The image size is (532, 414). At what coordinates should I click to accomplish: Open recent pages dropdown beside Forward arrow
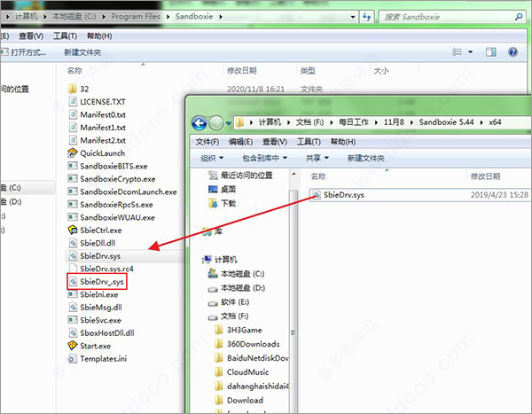click(229, 123)
